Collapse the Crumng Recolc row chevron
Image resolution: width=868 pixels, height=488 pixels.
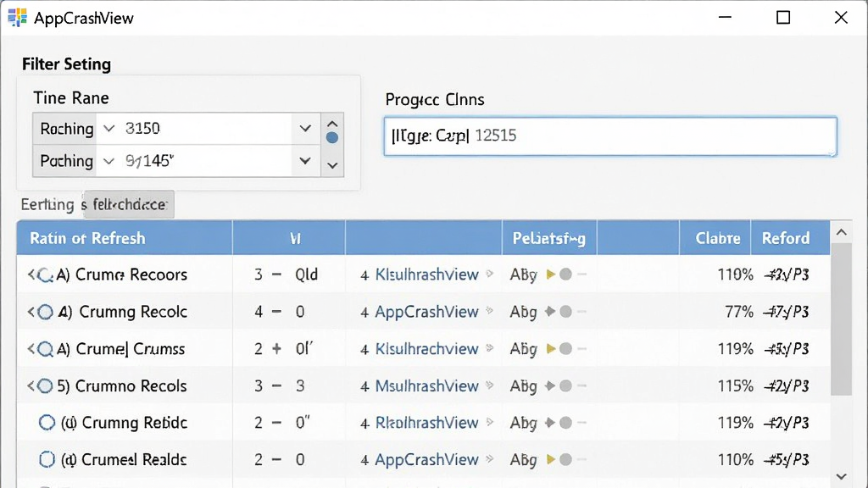(31, 312)
